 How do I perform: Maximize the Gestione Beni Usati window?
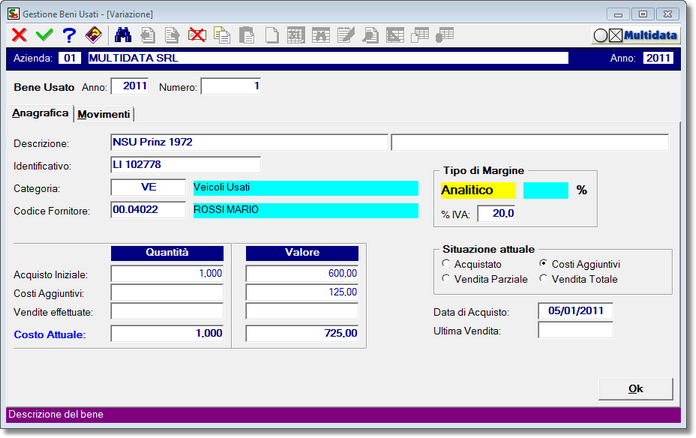click(643, 14)
